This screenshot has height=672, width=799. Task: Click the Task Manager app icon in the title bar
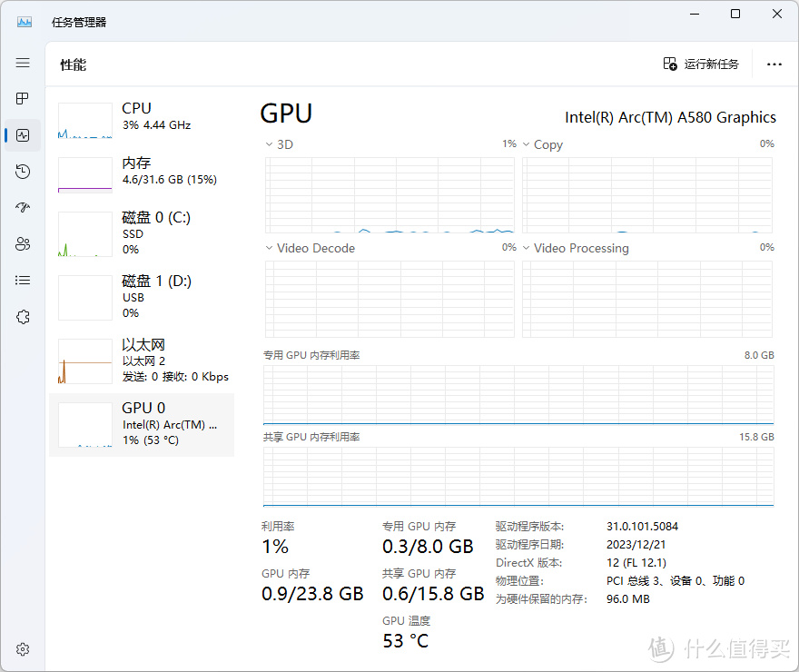click(25, 22)
